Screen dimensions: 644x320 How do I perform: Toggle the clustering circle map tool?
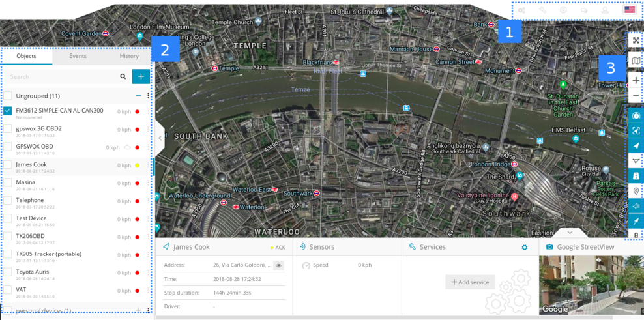point(636,115)
